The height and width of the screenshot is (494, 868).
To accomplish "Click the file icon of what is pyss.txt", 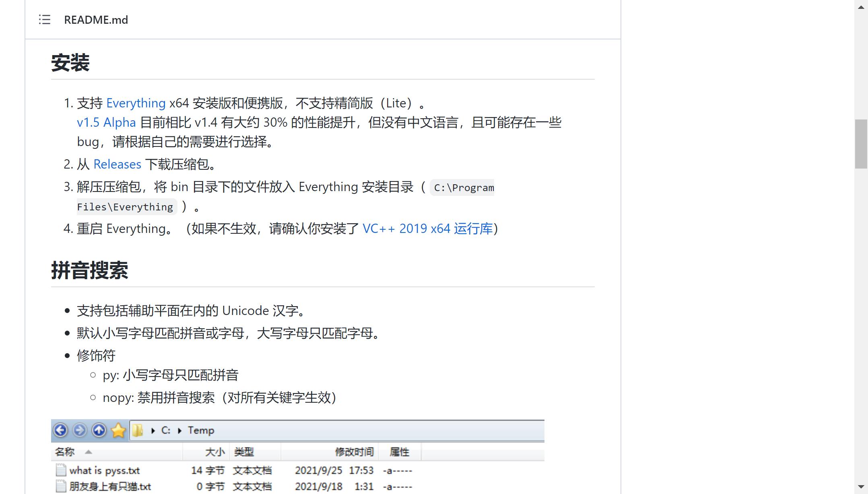I will 61,470.
